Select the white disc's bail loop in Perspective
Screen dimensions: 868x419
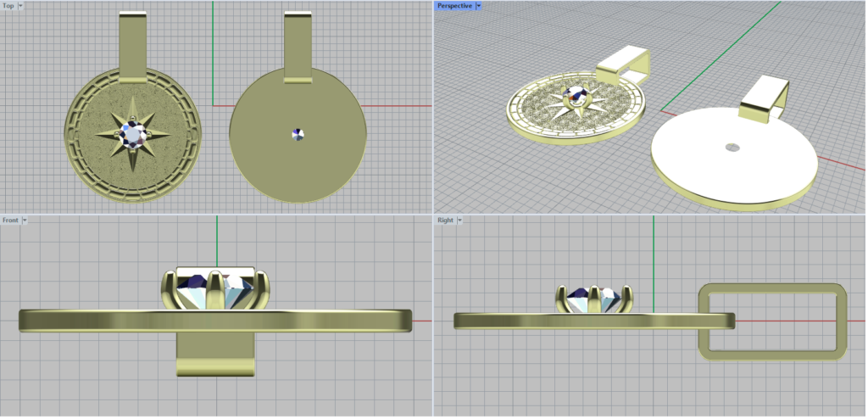763,96
